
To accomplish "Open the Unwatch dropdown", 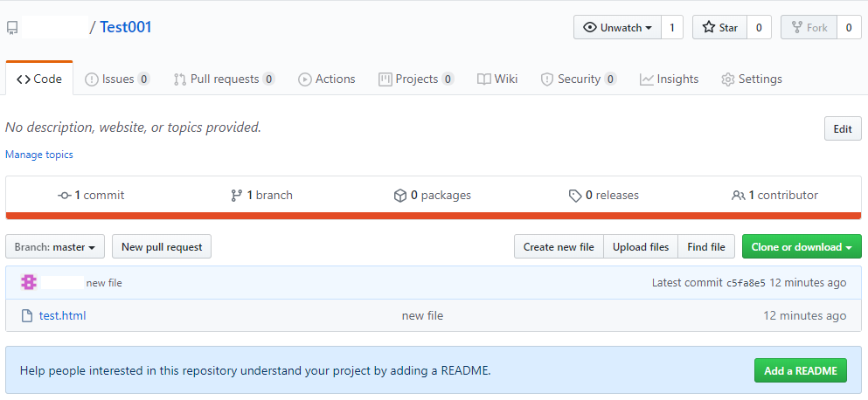I will click(617, 28).
